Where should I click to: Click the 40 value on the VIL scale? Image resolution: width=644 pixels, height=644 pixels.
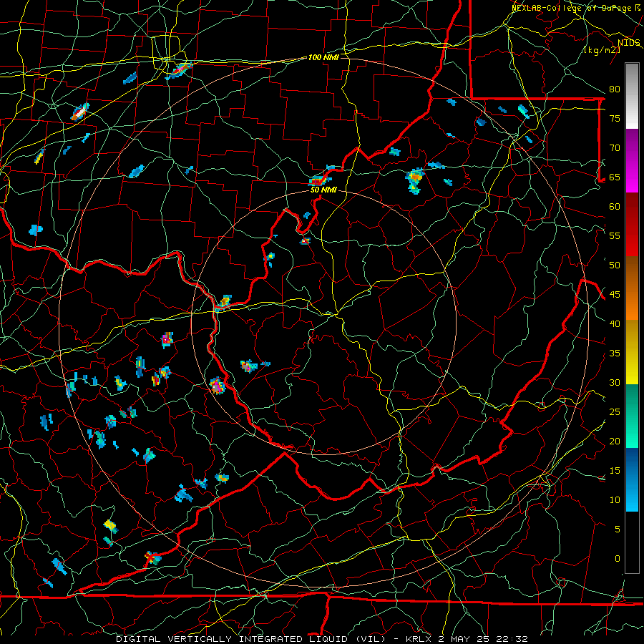[x=615, y=323]
